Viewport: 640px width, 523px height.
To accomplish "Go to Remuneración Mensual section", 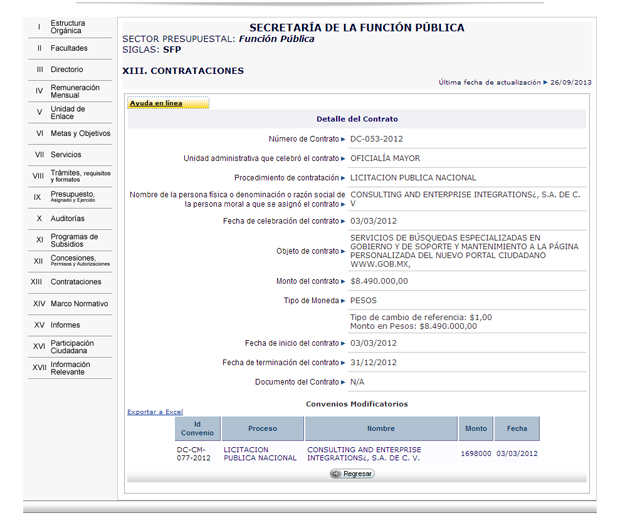I will (x=74, y=91).
